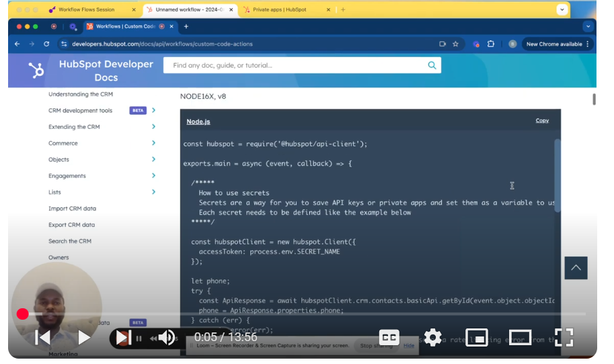This screenshot has width=614, height=364.
Task: Click New Chrome available update button
Action: pos(553,44)
